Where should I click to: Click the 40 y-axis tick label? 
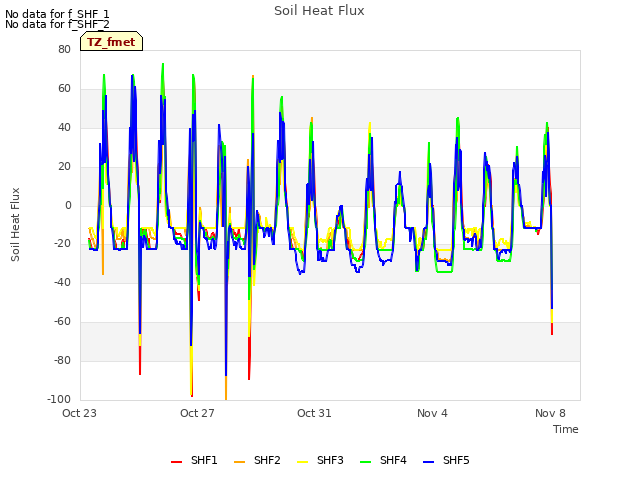click(64, 127)
